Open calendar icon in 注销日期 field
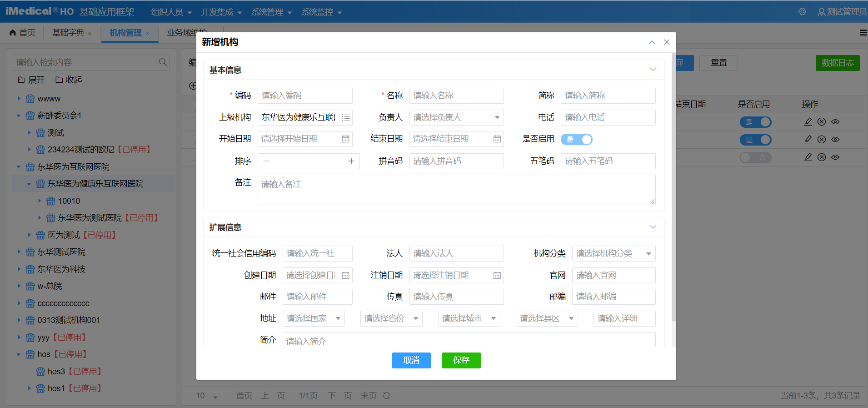The height and width of the screenshot is (408, 868). point(497,275)
